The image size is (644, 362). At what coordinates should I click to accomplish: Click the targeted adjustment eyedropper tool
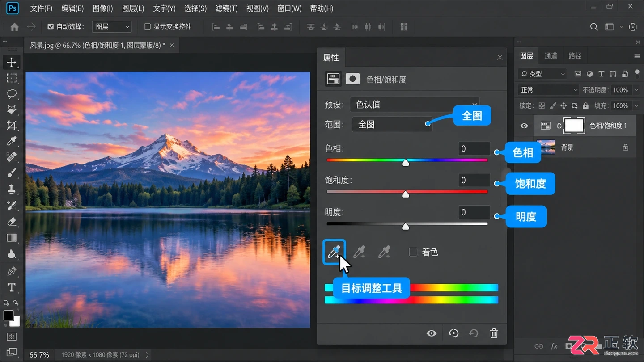click(334, 252)
